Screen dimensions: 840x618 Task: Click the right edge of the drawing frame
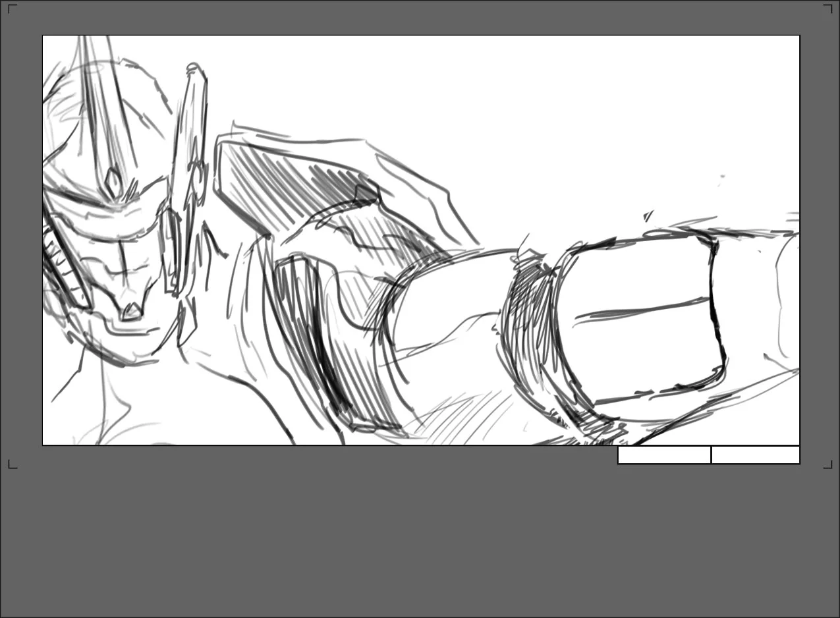800,240
